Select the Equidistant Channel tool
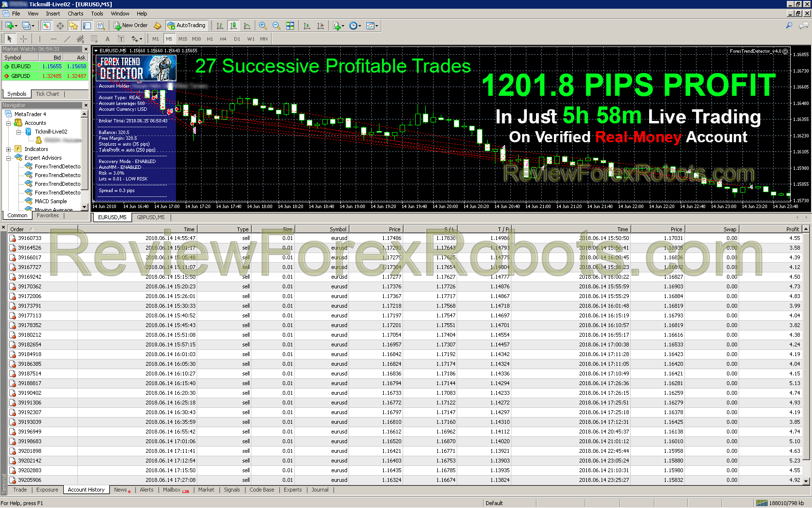 pos(80,39)
